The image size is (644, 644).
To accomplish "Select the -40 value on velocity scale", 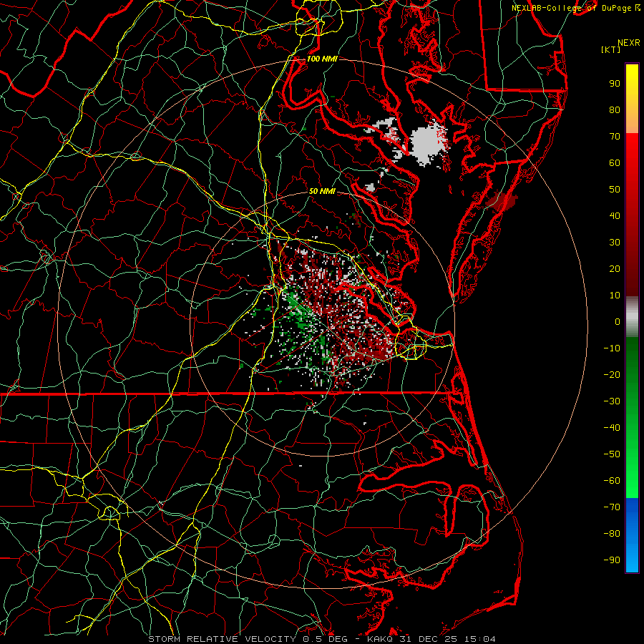I will [612, 428].
